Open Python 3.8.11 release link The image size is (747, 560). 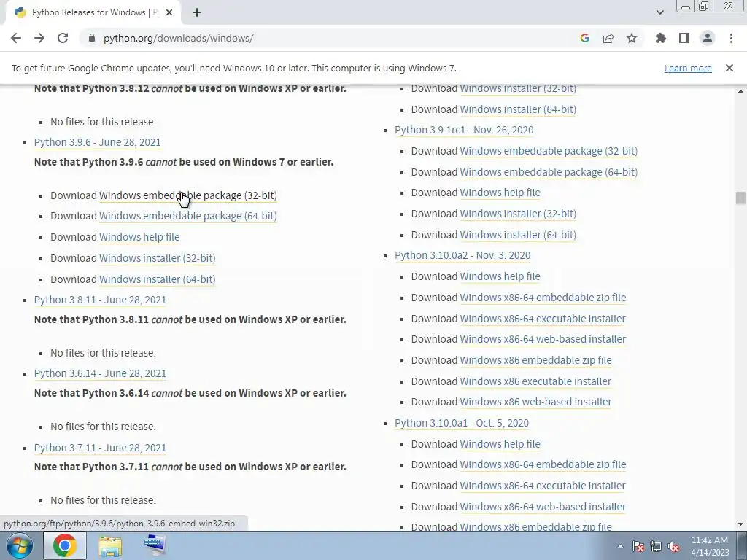point(100,300)
